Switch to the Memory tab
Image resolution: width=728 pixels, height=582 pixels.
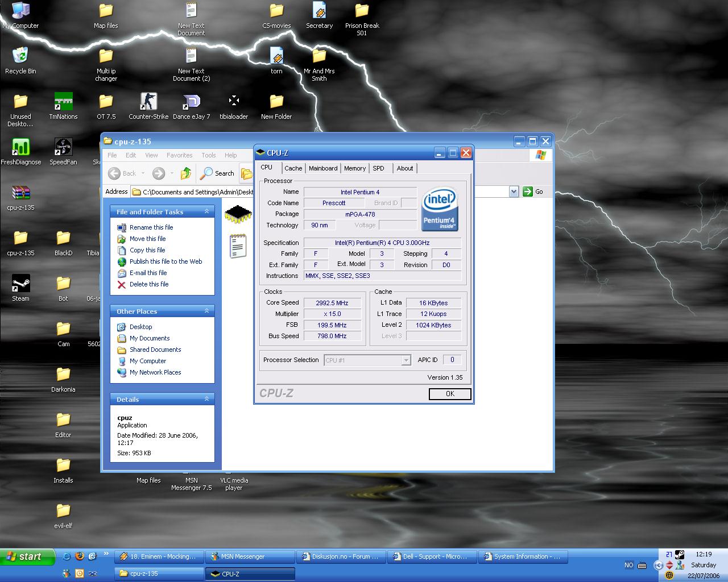pyautogui.click(x=354, y=168)
